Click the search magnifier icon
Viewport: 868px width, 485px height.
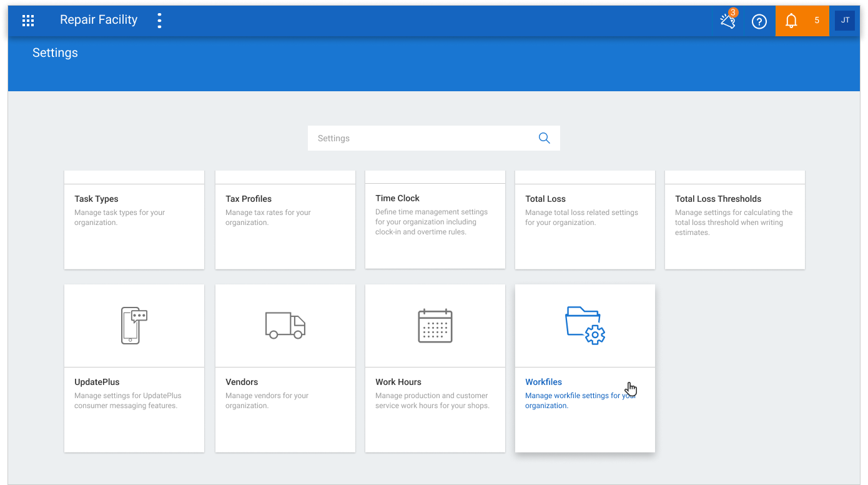tap(545, 138)
